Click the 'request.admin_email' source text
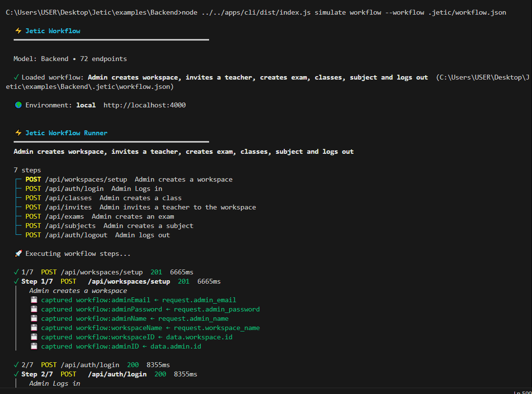 [x=199, y=300]
